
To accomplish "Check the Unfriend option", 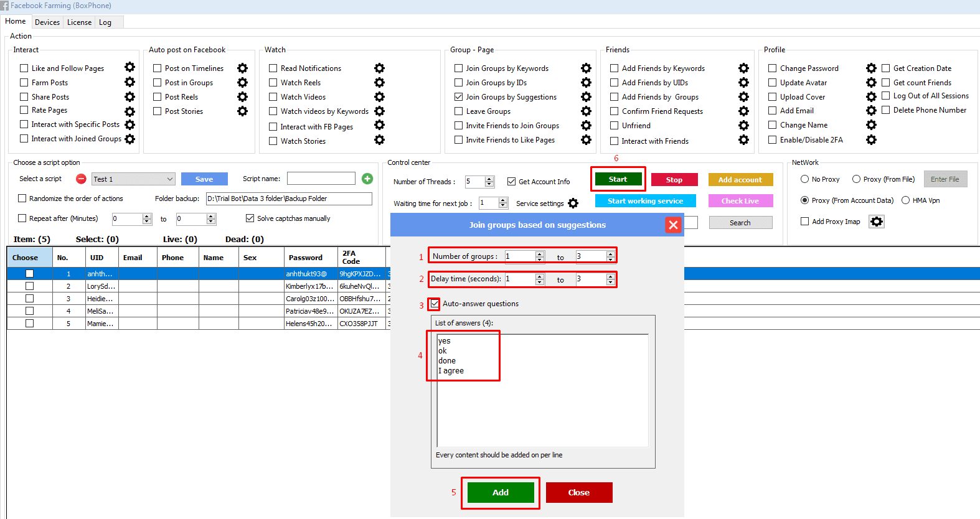I will point(614,125).
